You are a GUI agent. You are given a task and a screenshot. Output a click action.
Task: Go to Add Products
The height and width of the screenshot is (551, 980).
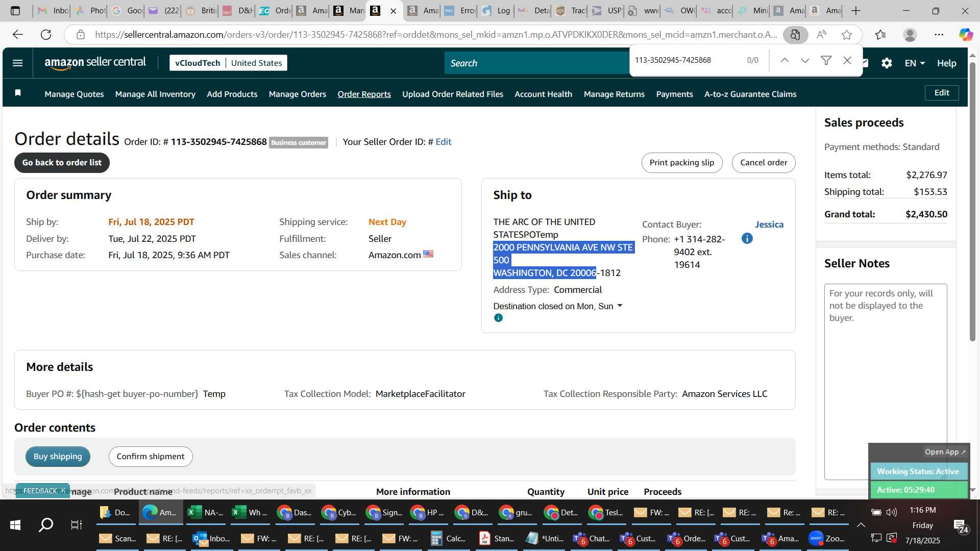[x=232, y=94]
